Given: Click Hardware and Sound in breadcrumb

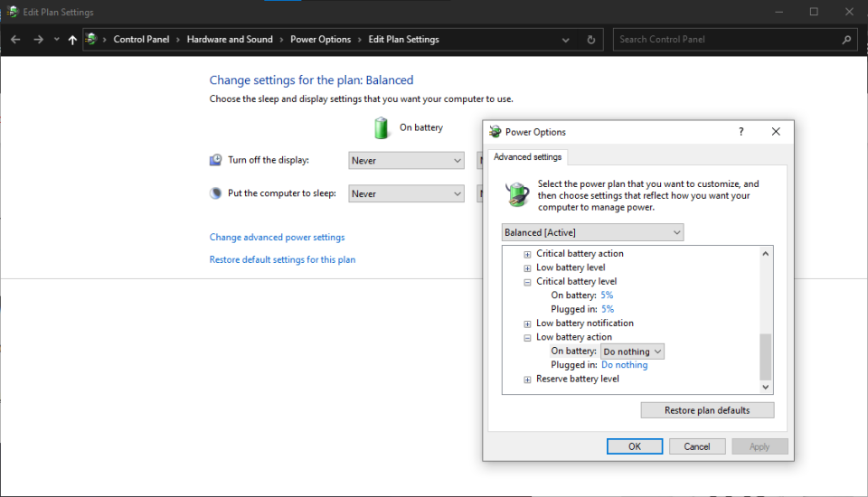Looking at the screenshot, I should click(230, 40).
